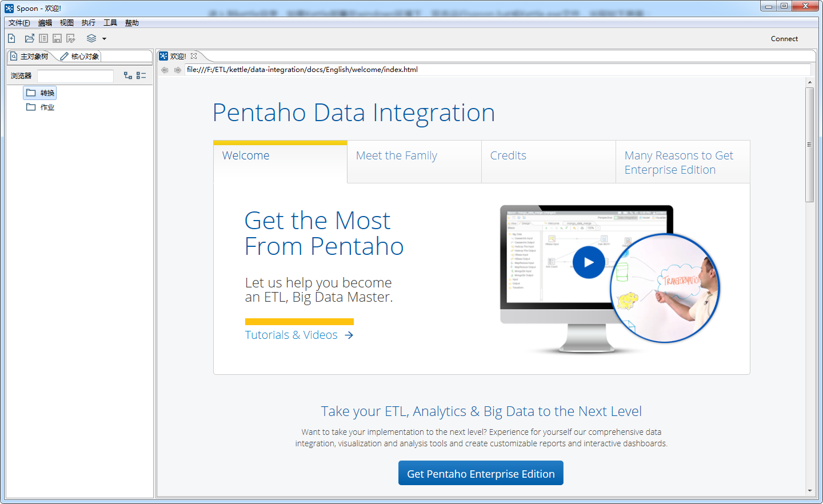Click the collapse-all tree icon
823x504 pixels.
(141, 75)
